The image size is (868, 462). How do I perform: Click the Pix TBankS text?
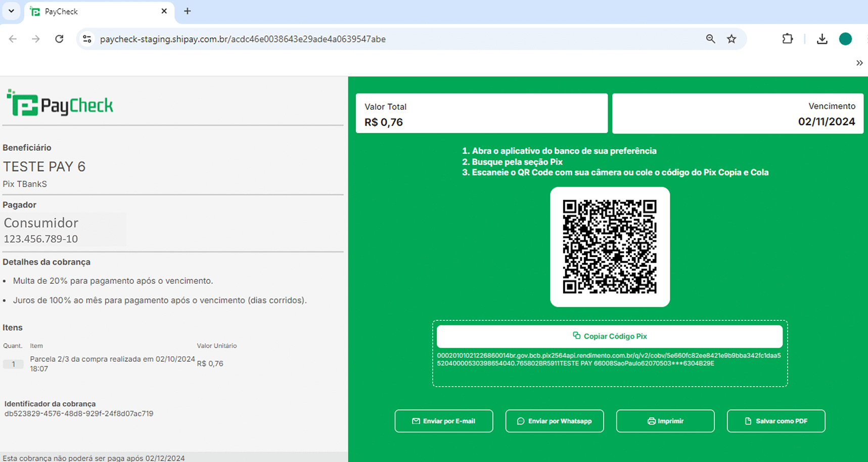25,184
